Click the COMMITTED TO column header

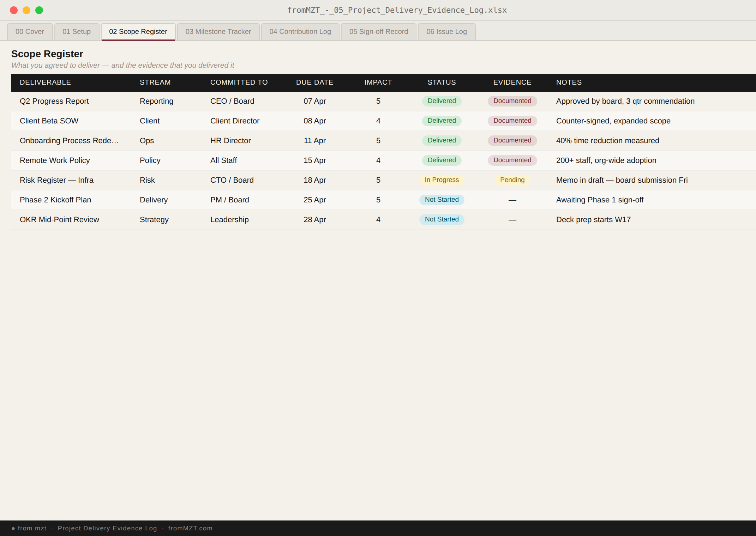tap(239, 83)
